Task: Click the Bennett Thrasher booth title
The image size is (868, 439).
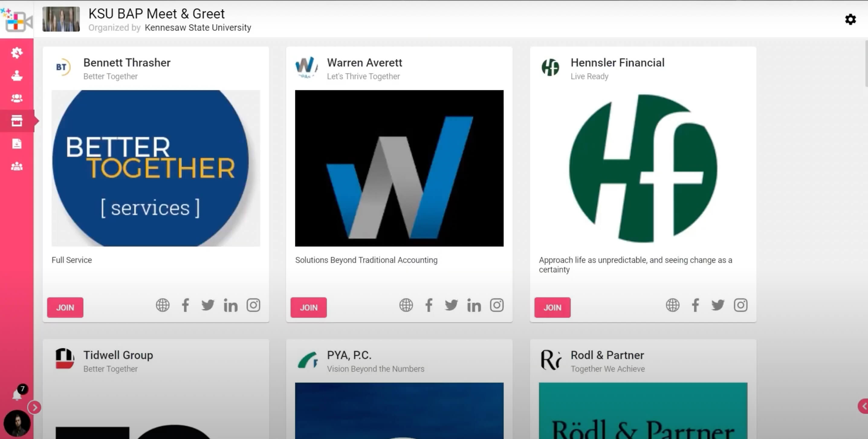Action: coord(127,63)
